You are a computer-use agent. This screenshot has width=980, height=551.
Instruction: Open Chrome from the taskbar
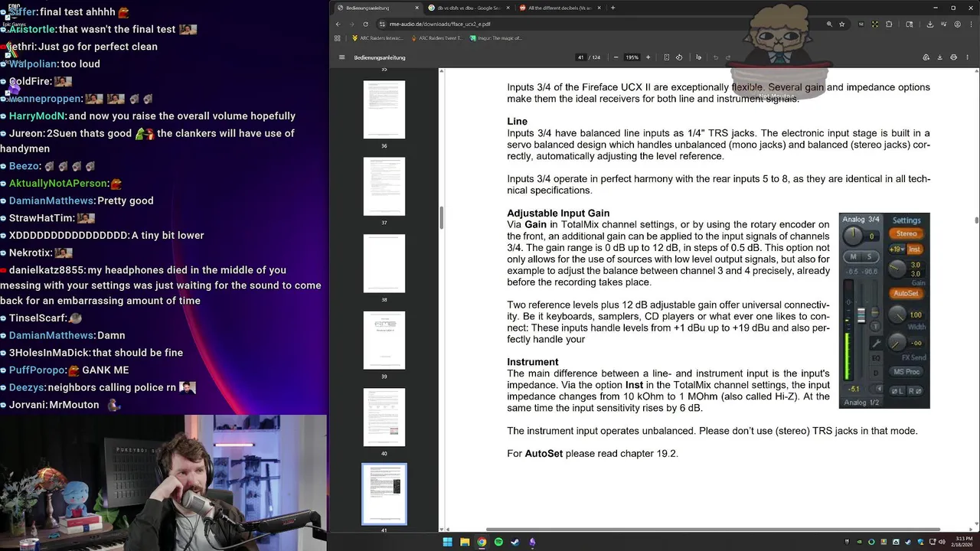pyautogui.click(x=482, y=542)
